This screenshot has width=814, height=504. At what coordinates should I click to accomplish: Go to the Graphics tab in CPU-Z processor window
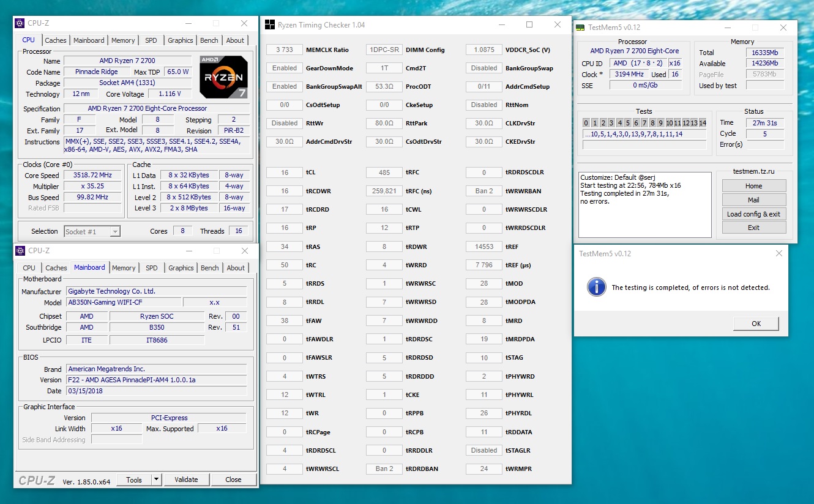tap(181, 40)
